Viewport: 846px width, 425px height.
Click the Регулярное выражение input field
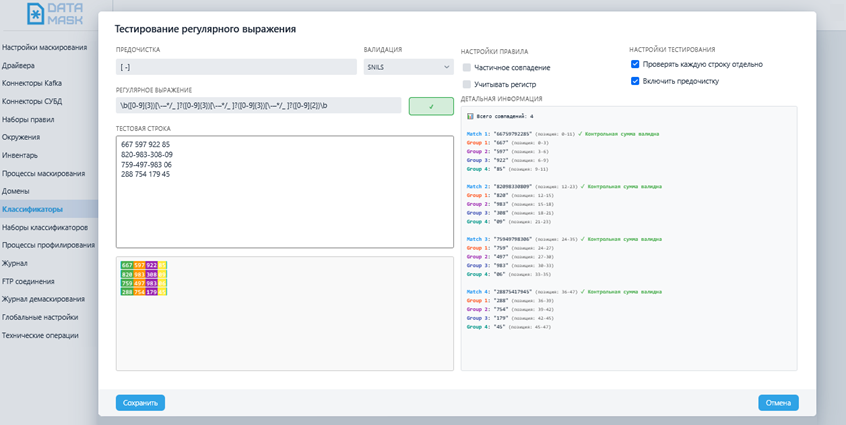258,106
